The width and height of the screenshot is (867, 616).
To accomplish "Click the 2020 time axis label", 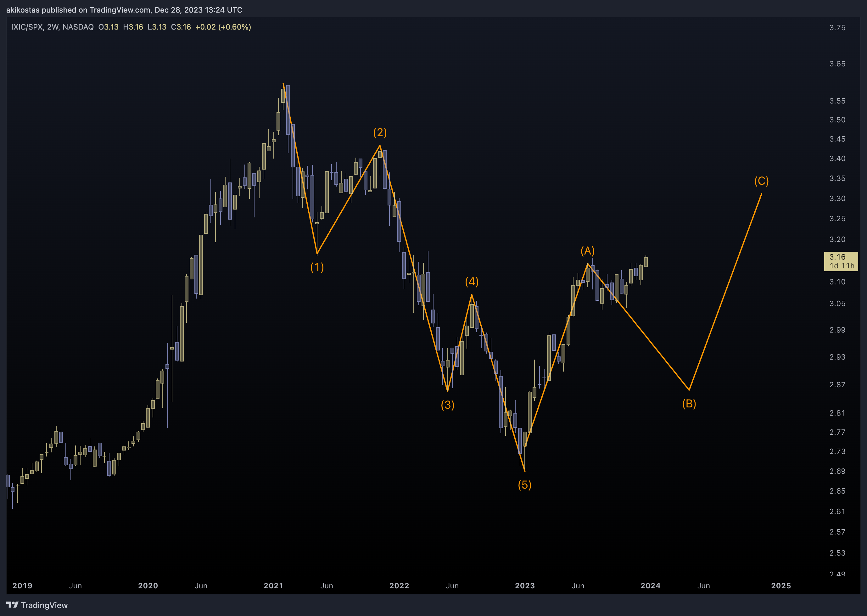I will click(148, 586).
